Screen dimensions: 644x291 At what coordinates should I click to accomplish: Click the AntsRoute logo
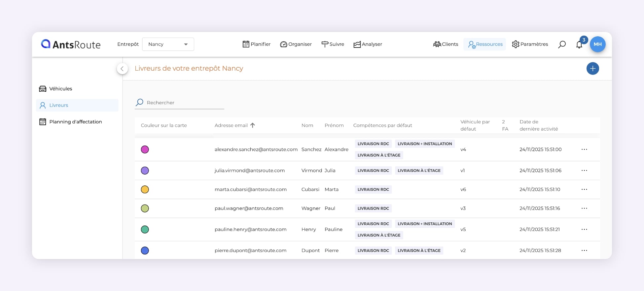71,44
